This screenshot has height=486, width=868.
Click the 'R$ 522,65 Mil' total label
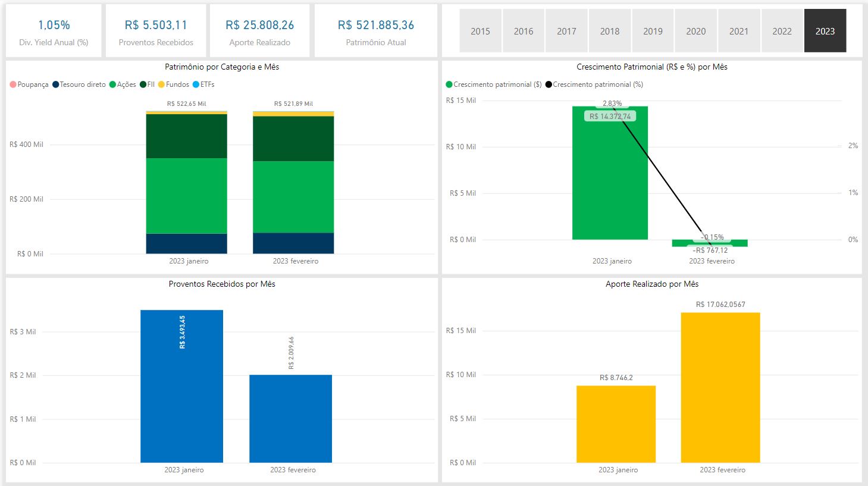[187, 104]
